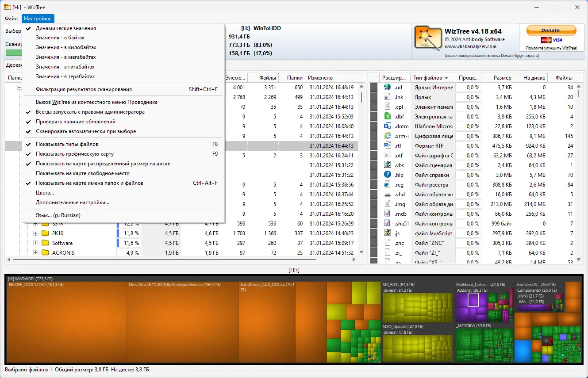
Task: Click the Donate button
Action: pyautogui.click(x=551, y=31)
